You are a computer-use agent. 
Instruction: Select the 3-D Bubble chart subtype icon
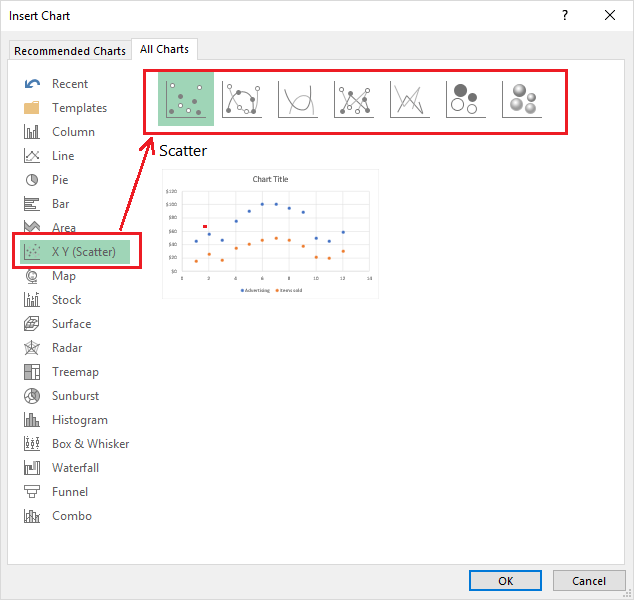(x=522, y=99)
